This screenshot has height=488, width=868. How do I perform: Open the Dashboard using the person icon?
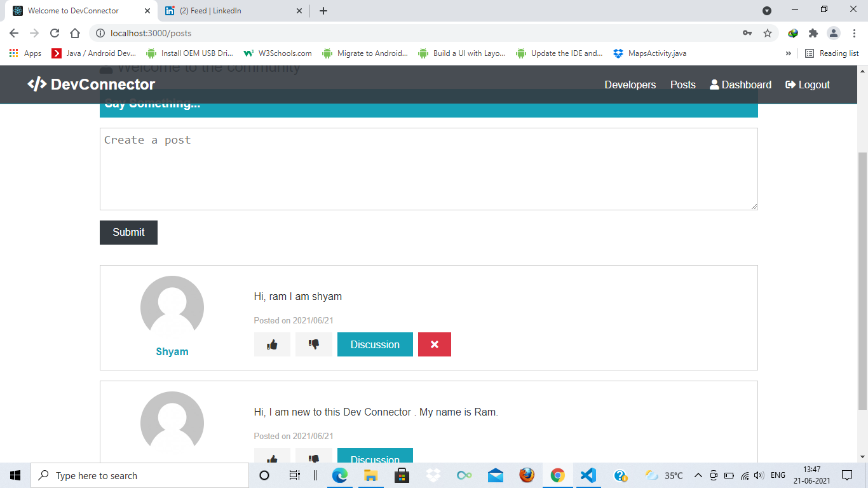pos(714,84)
